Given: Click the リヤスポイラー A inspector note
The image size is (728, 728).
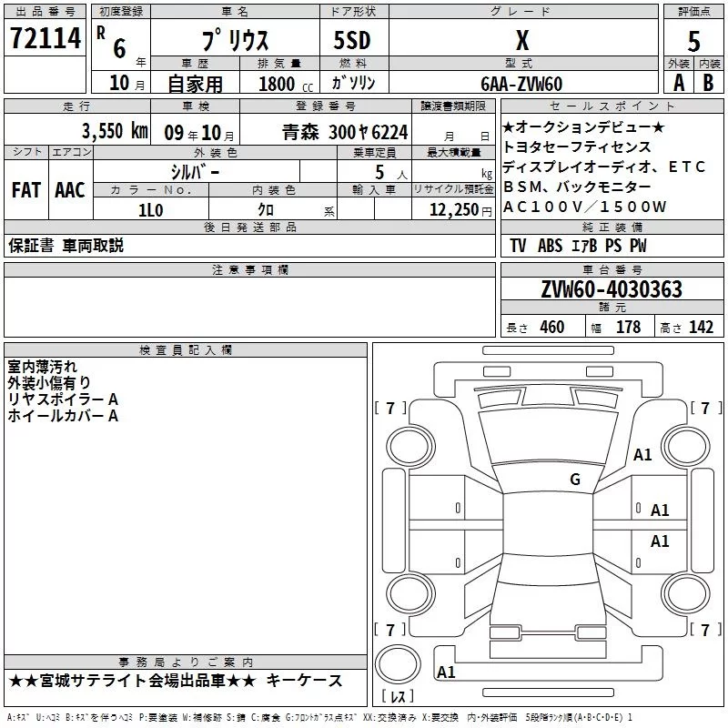Looking at the screenshot, I should coord(62,399).
